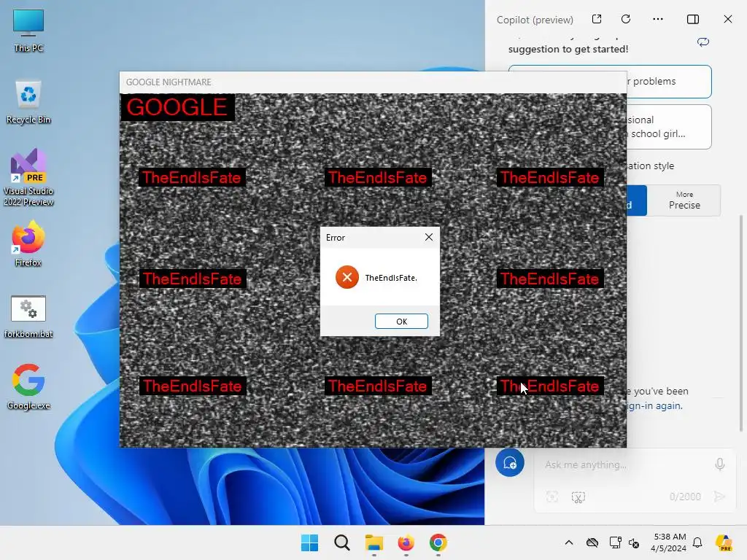Click the Copilot PRE taskbar icon
The image size is (747, 560).
click(x=724, y=542)
